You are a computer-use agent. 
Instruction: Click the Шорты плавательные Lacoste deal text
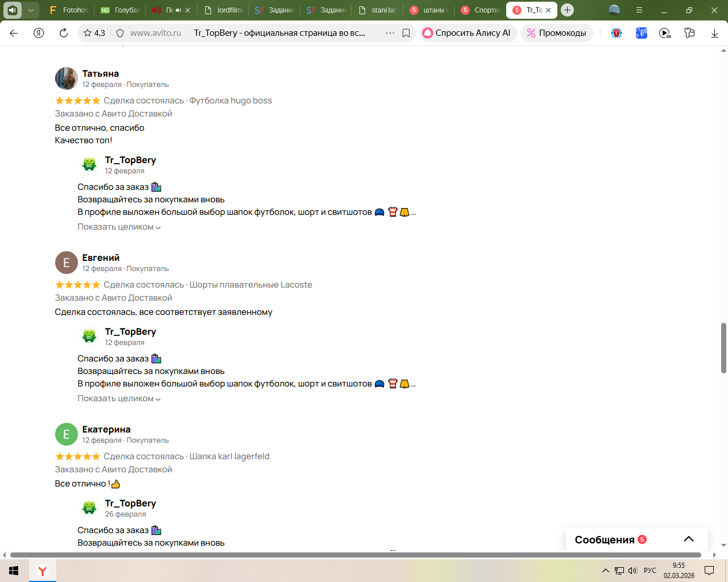click(251, 285)
